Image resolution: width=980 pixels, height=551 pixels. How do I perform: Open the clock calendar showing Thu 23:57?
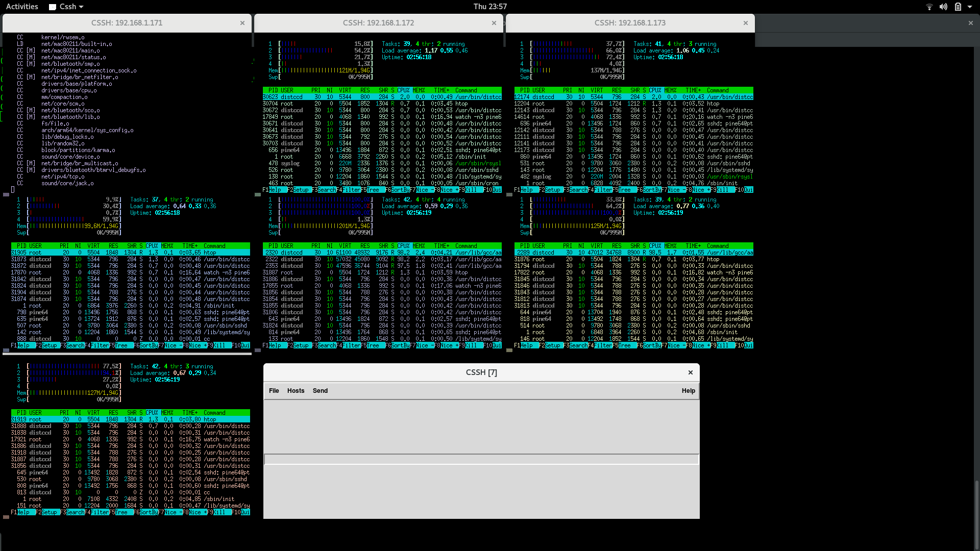click(489, 7)
